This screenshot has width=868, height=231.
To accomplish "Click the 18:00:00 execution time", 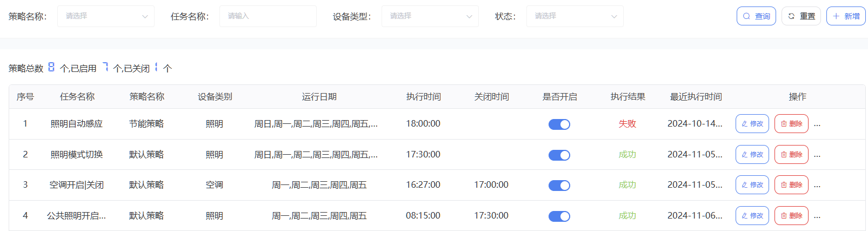I will pyautogui.click(x=423, y=124).
